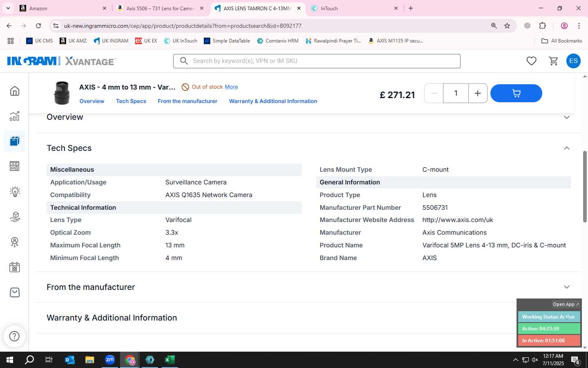Viewport: 588px width, 368px height.
Task: Expand hidden system tray icons
Action: click(515, 360)
